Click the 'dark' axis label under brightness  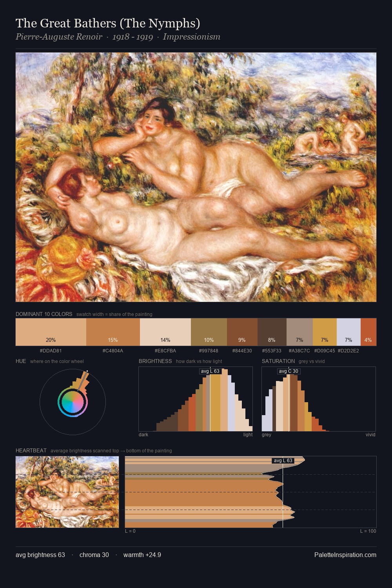143,435
